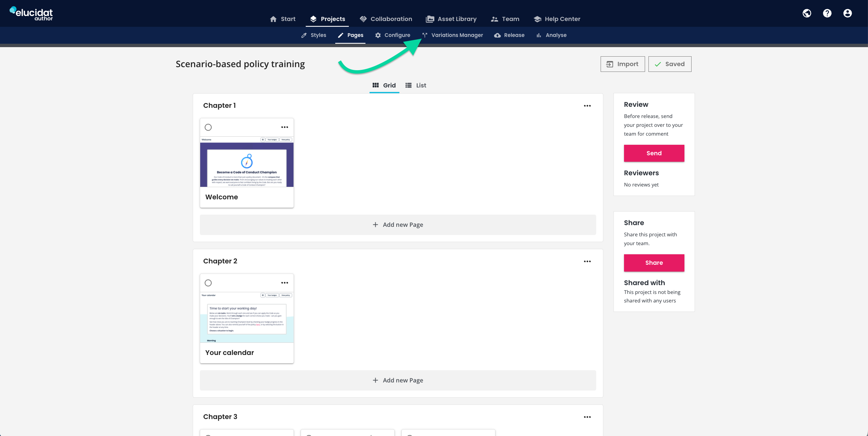The width and height of the screenshot is (868, 436).
Task: Select the Your calendar page radio circle
Action: (208, 283)
